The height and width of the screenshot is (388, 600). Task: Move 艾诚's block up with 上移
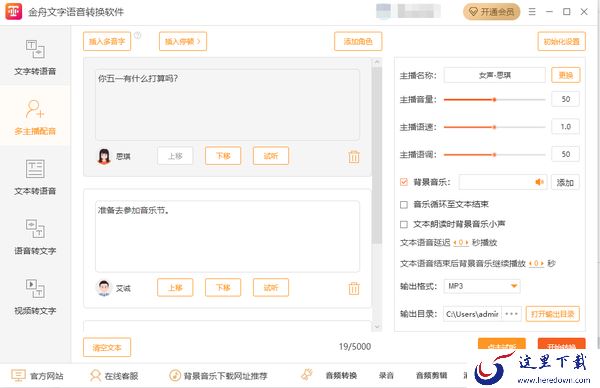tap(175, 287)
